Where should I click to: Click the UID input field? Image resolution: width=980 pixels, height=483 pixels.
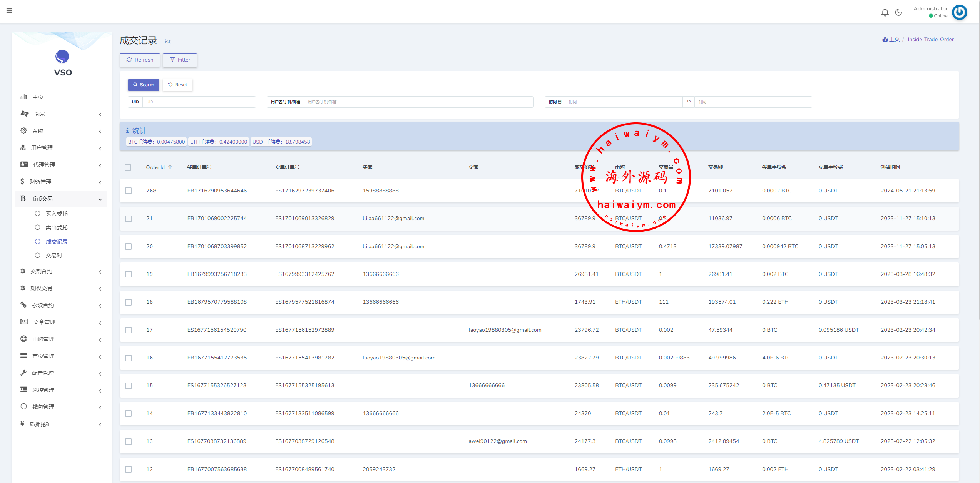[199, 102]
